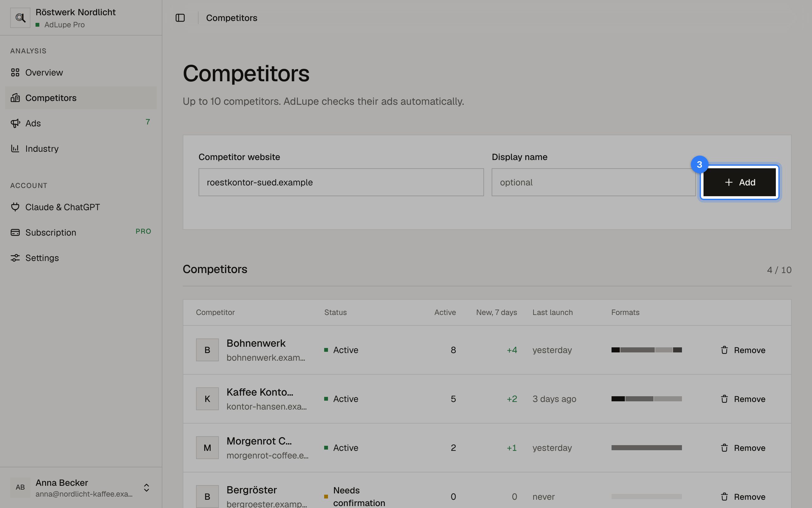
Task: Click the Ads megaphone icon
Action: click(15, 123)
